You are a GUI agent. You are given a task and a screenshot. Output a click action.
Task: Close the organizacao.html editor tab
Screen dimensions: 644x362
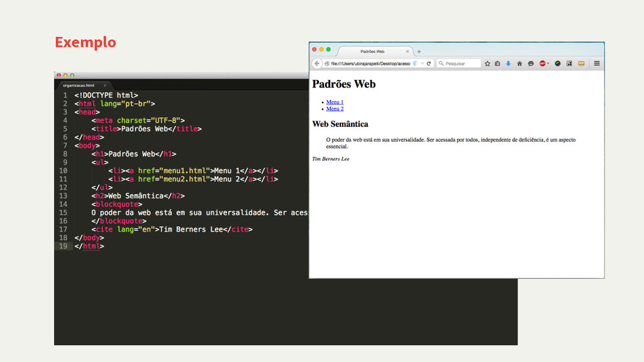105,85
